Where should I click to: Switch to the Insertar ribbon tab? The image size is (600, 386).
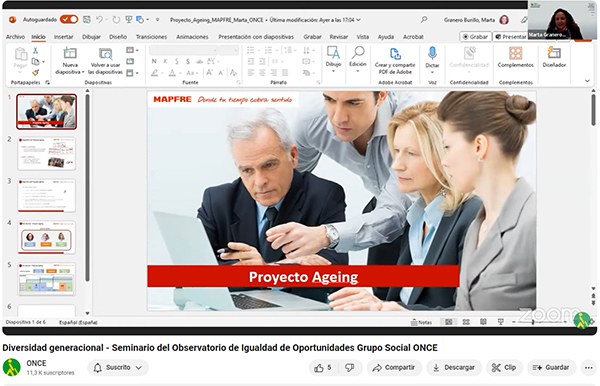coord(64,37)
